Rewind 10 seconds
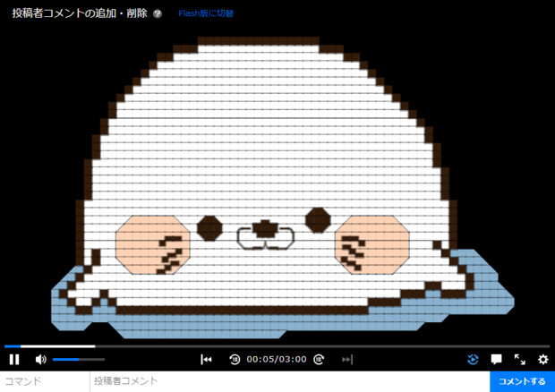 coord(235,360)
